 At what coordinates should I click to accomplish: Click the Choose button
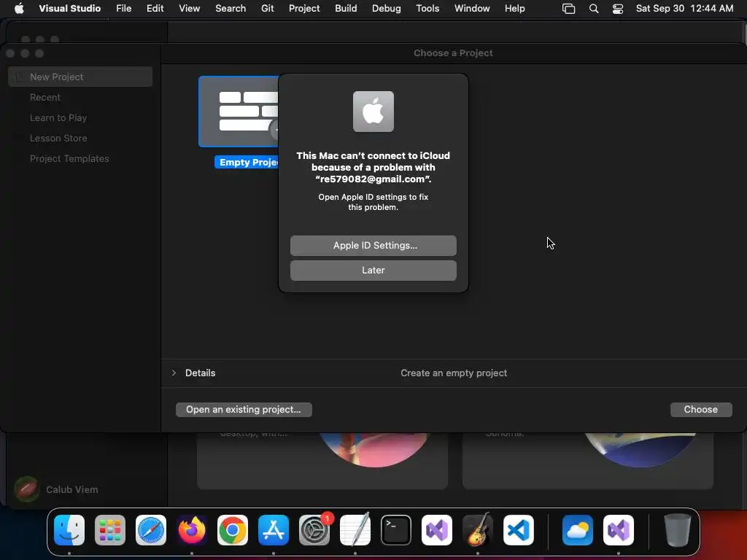click(x=701, y=410)
